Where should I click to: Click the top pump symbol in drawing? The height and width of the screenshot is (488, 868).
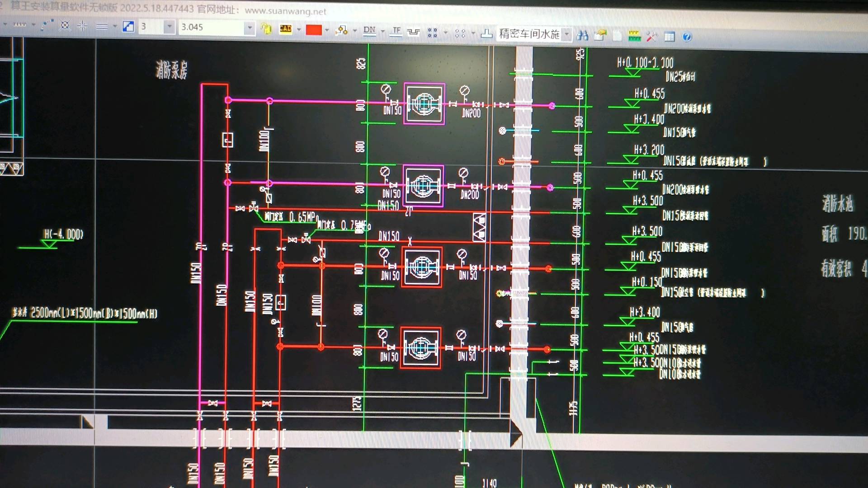tap(424, 103)
